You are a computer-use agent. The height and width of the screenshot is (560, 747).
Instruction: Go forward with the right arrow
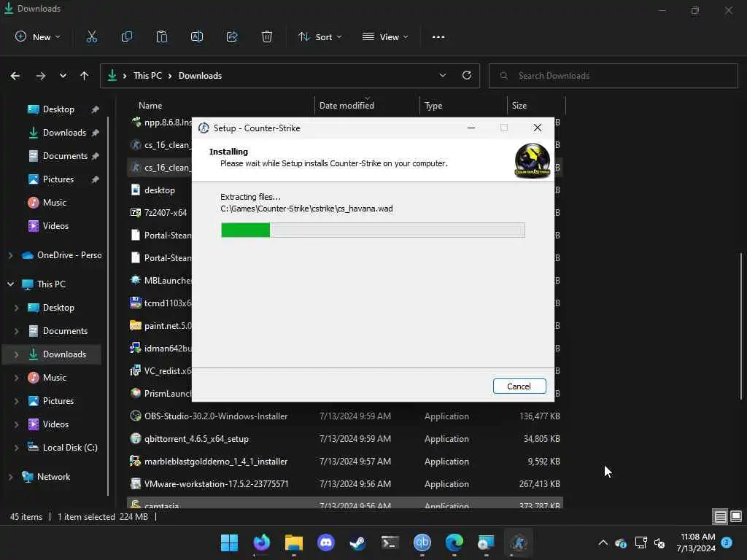pyautogui.click(x=41, y=76)
